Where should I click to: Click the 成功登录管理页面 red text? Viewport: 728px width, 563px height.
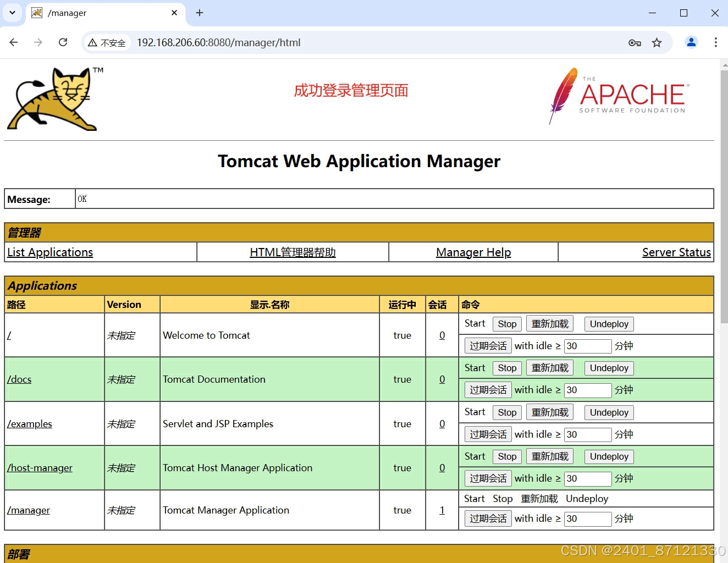[351, 90]
